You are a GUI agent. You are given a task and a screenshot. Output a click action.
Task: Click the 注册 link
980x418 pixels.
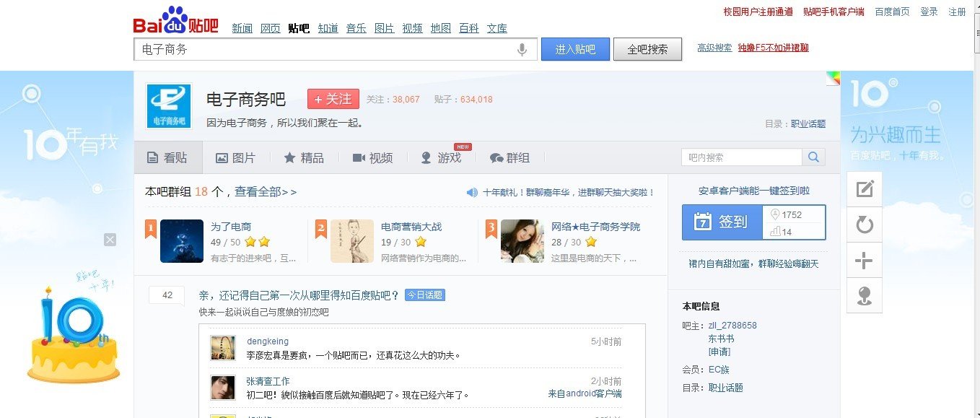958,12
